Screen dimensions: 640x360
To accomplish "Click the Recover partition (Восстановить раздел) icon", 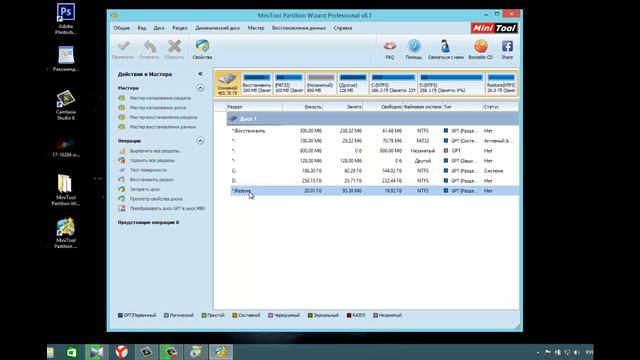I will pos(122,180).
